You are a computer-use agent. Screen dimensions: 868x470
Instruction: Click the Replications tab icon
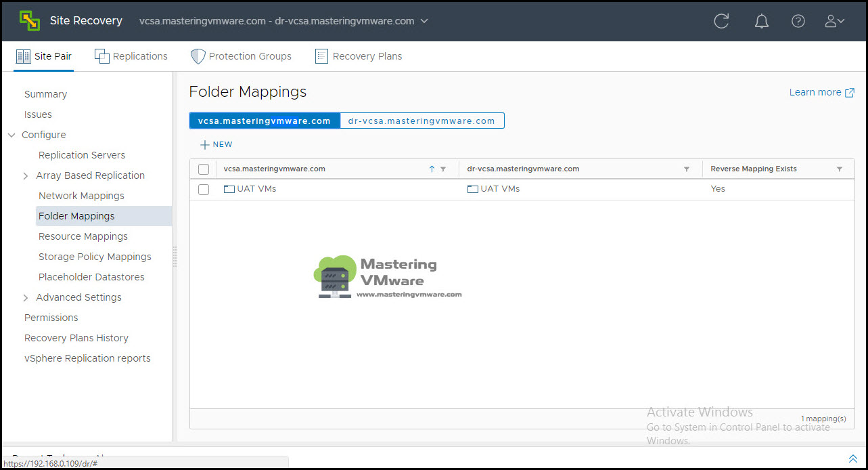click(x=102, y=56)
